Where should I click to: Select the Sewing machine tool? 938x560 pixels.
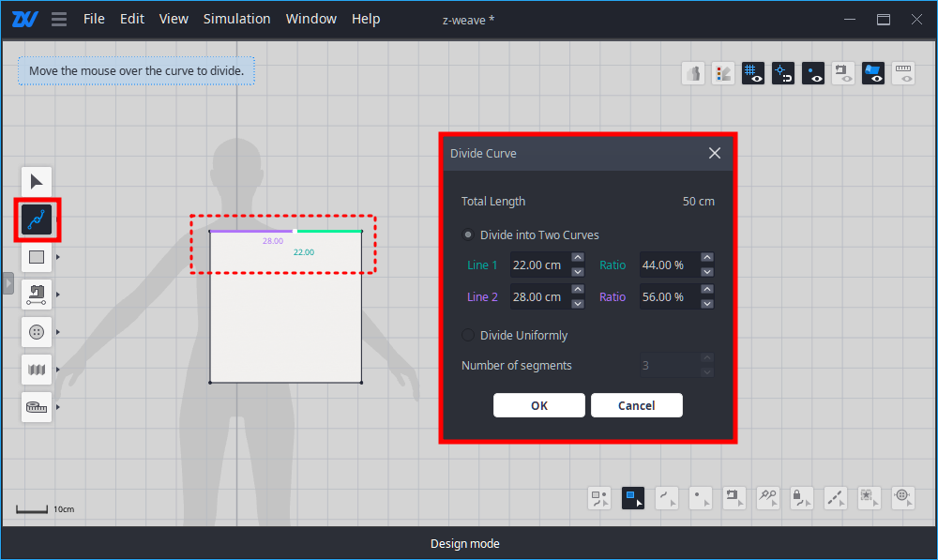[37, 295]
